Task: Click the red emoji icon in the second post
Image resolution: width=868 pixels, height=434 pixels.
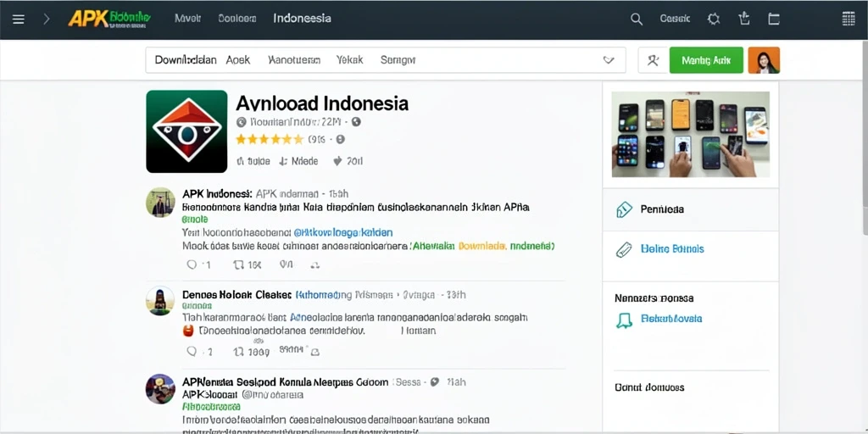Action: point(188,331)
